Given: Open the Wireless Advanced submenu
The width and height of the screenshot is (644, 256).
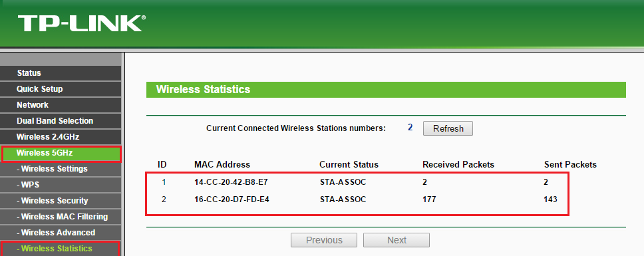Looking at the screenshot, I should pyautogui.click(x=61, y=233).
